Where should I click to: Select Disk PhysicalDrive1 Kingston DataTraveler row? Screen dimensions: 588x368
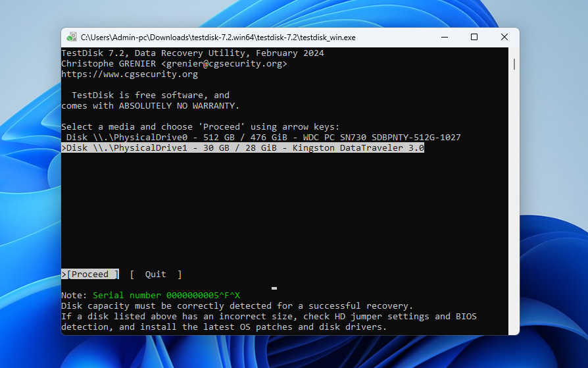tap(243, 148)
